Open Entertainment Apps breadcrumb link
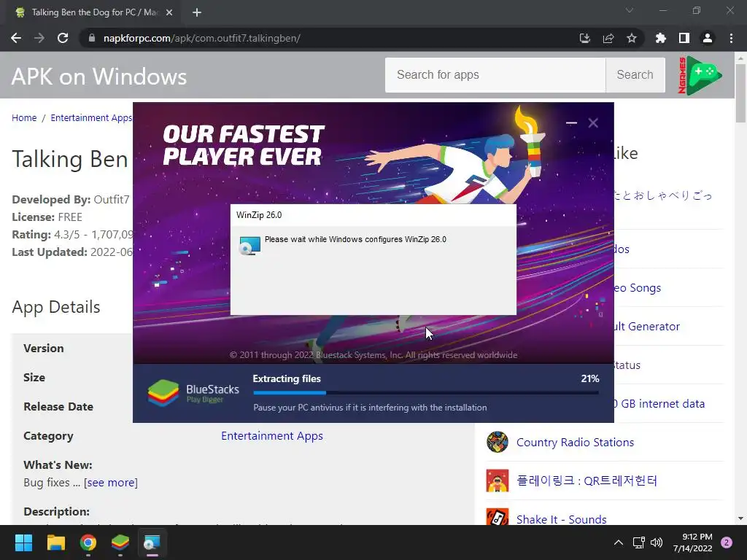The height and width of the screenshot is (560, 747). (x=91, y=117)
